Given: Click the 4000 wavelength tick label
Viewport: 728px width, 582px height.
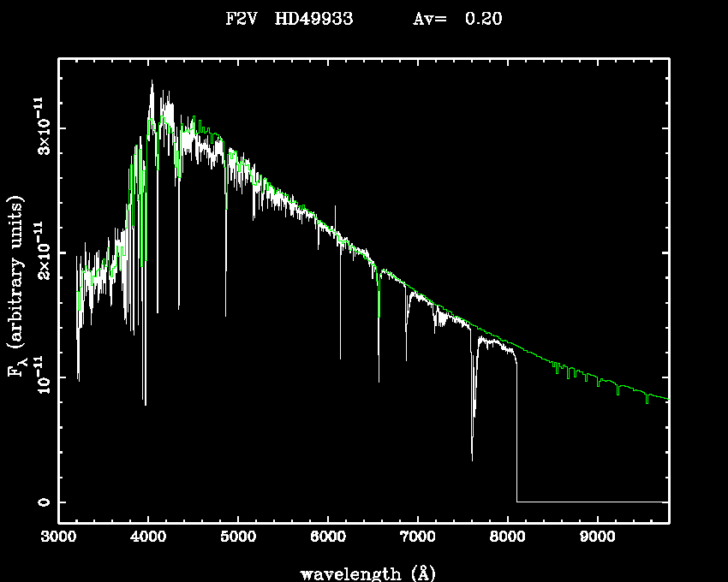Looking at the screenshot, I should (x=148, y=537).
